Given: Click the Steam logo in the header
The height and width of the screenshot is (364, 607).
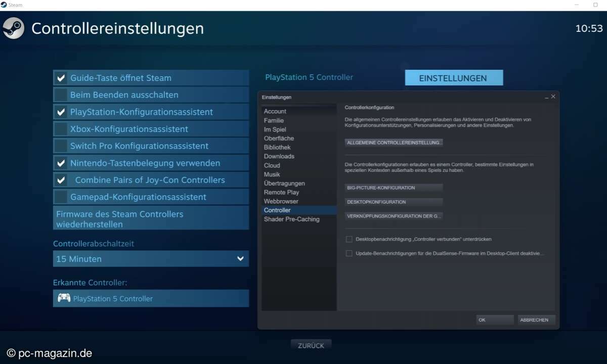Looking at the screenshot, I should (x=13, y=28).
